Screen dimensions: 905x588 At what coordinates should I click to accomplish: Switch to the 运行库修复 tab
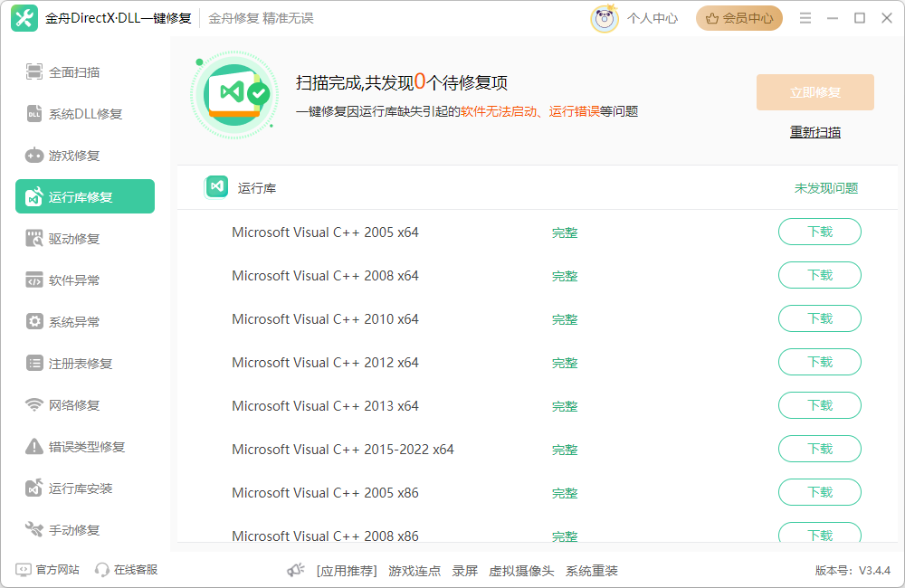(84, 196)
